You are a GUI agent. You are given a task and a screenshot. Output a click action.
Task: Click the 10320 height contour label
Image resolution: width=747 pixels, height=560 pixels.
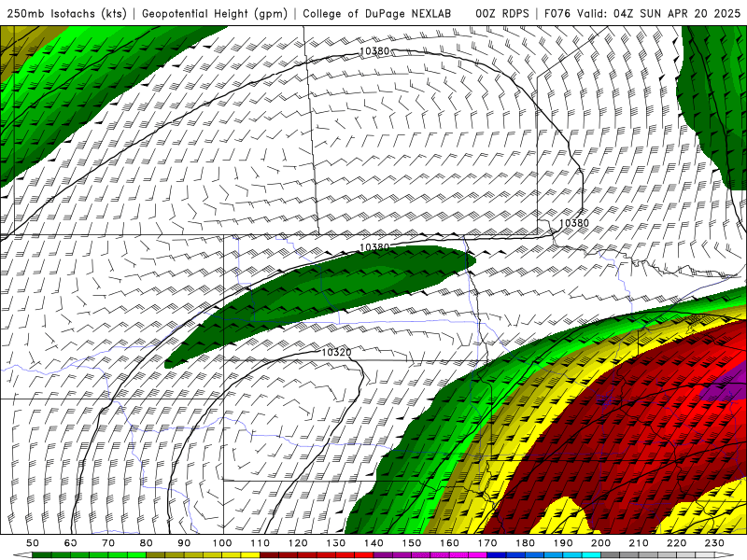pyautogui.click(x=336, y=353)
